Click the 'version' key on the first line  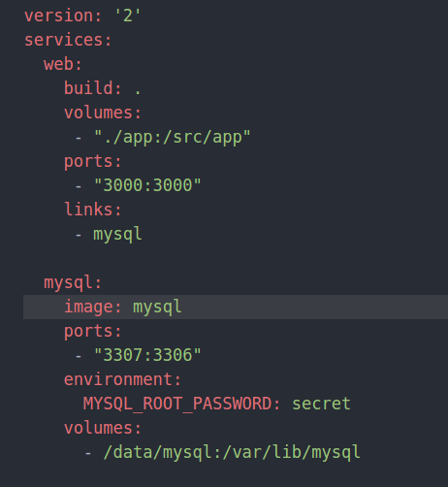click(x=59, y=16)
